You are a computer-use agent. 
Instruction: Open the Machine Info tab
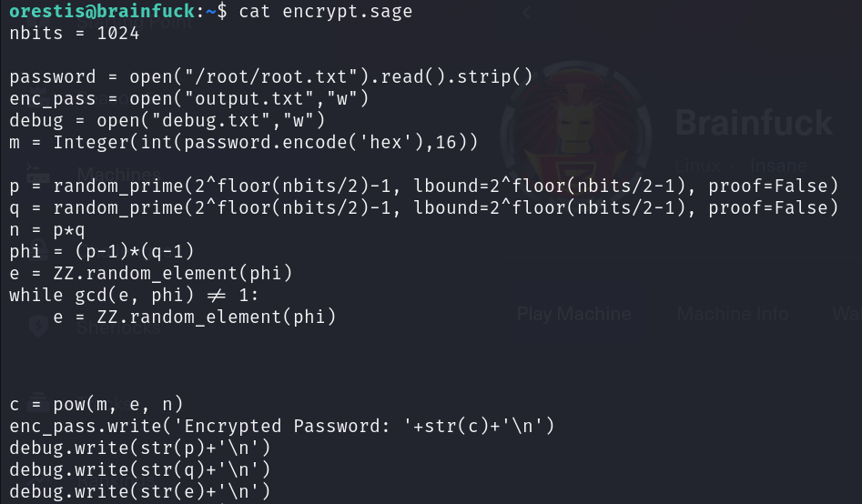point(733,314)
